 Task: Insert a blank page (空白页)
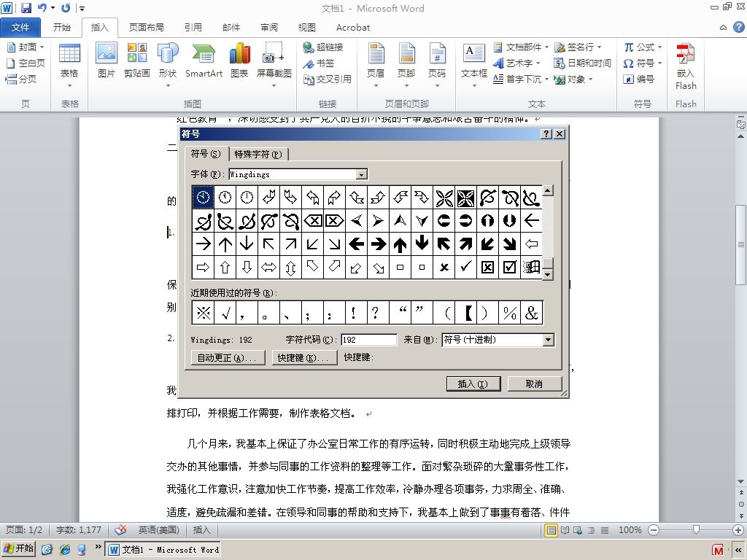[26, 63]
